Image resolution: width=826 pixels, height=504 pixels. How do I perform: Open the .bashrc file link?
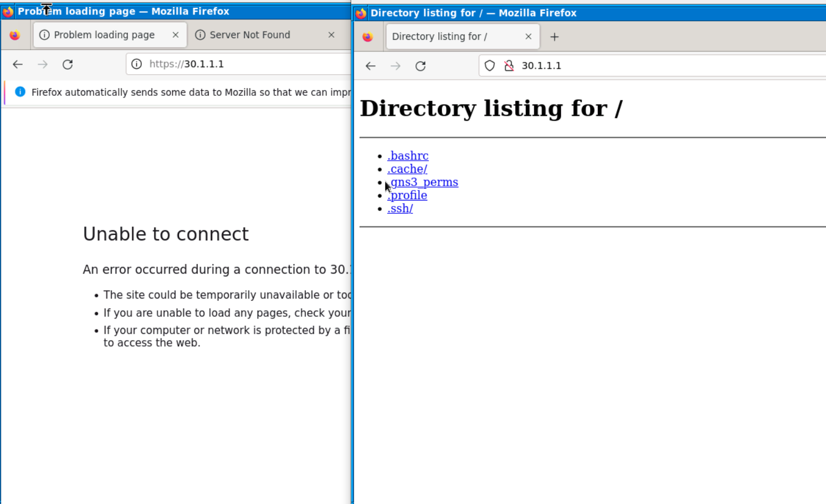tap(408, 156)
